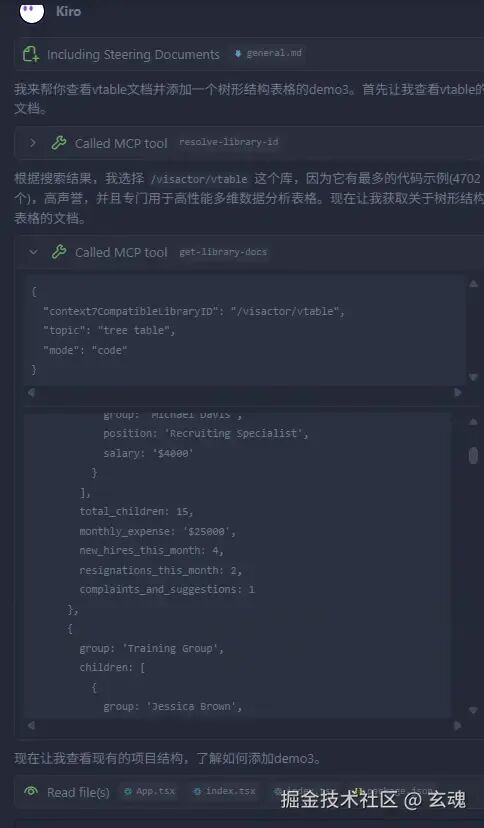Click up arrow of response panel scrollbar
Image resolution: width=484 pixels, height=828 pixels.
point(473,421)
